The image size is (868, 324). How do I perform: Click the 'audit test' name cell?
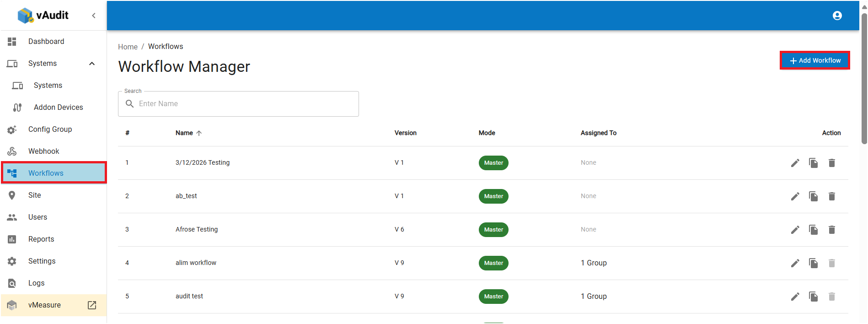tap(189, 297)
